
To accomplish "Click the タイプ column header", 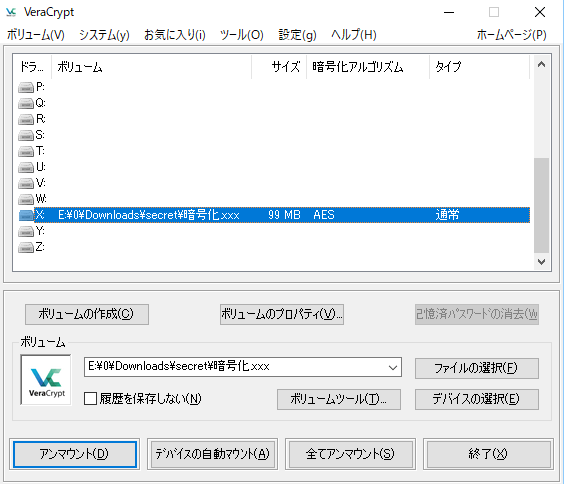I will click(479, 67).
